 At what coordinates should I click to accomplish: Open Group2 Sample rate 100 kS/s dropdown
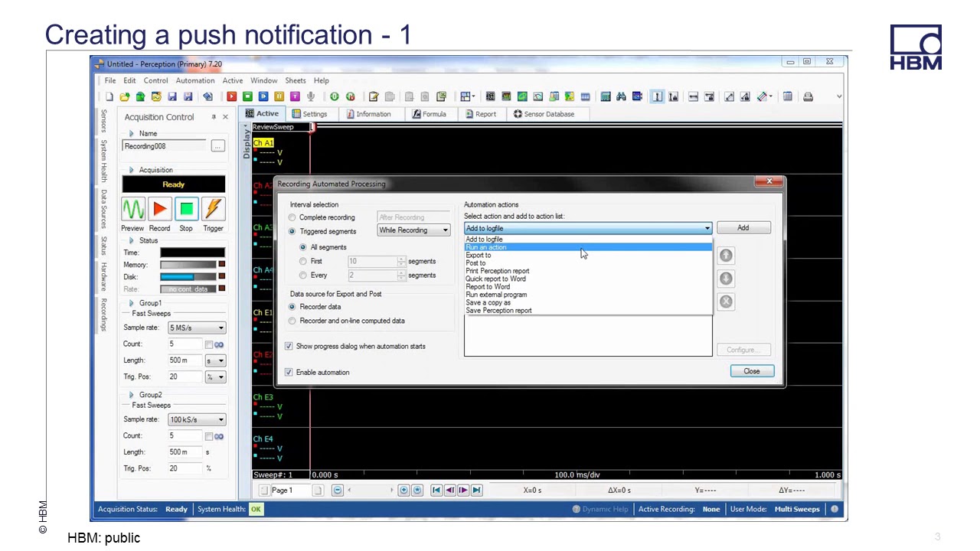click(197, 419)
